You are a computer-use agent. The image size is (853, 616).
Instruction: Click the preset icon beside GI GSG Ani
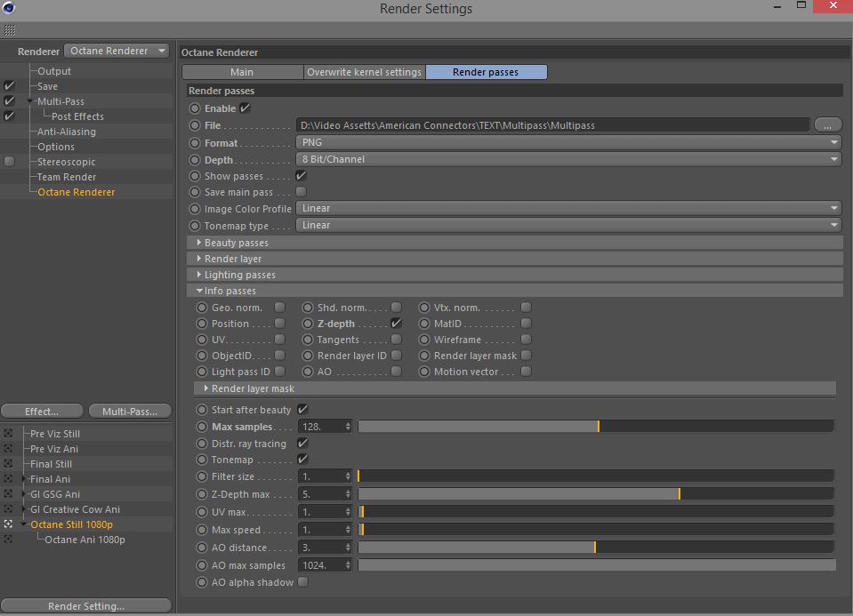click(x=8, y=493)
